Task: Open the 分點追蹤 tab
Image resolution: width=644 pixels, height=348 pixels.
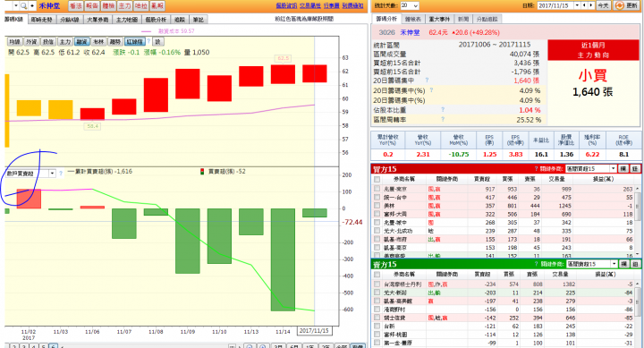Action: click(x=487, y=19)
